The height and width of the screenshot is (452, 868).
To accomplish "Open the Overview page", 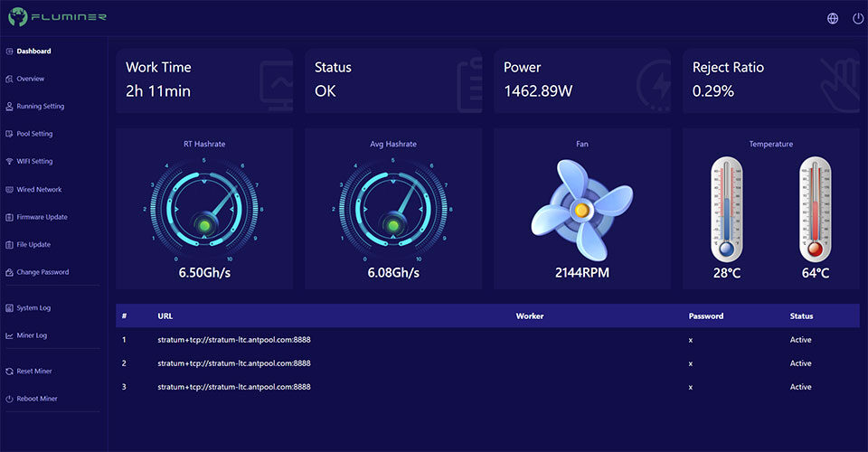I will (30, 79).
